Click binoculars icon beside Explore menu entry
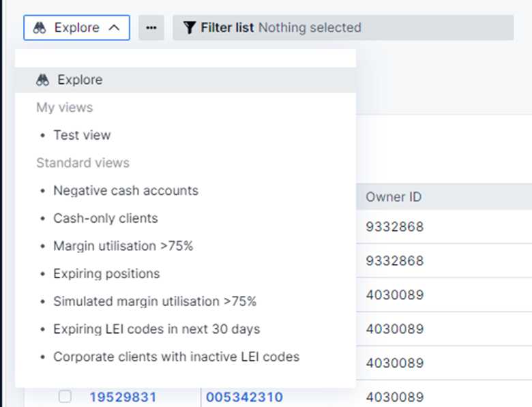532x407 pixels. click(43, 80)
